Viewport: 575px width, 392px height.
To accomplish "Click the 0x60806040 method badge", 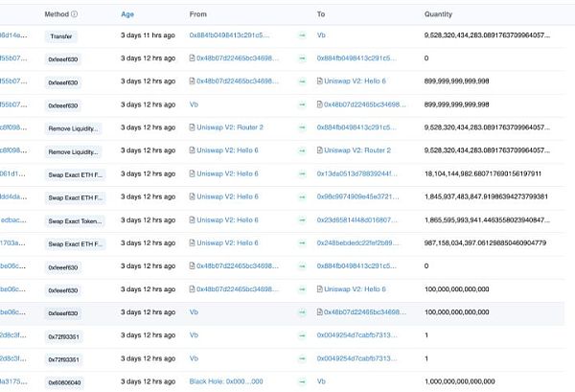I will pyautogui.click(x=65, y=380).
